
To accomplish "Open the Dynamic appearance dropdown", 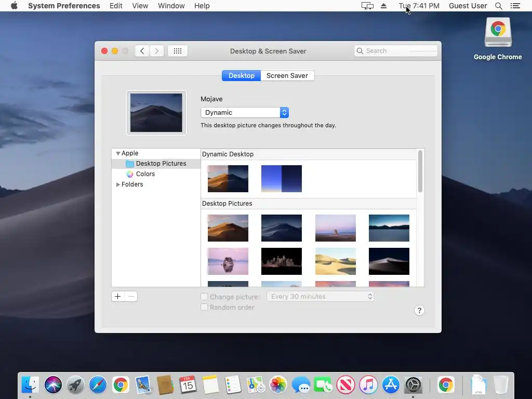I will tap(245, 112).
